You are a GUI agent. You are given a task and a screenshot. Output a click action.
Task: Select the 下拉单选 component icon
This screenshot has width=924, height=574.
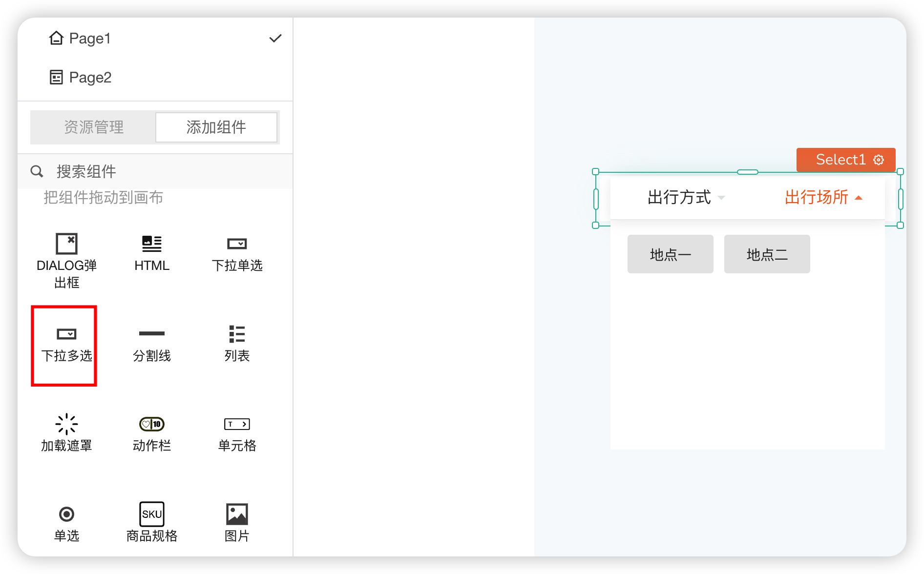(237, 244)
